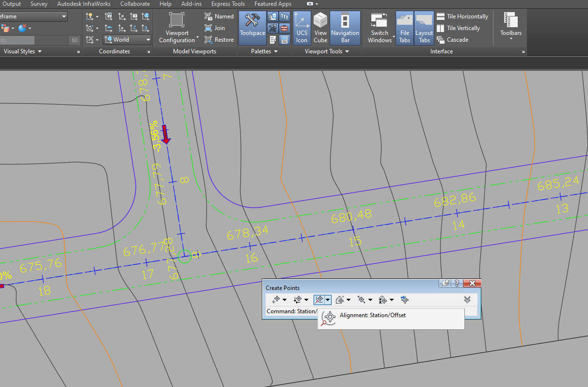Toggle Layout Tabs visibility
Screen dimensions: 588x387
tap(424, 28)
